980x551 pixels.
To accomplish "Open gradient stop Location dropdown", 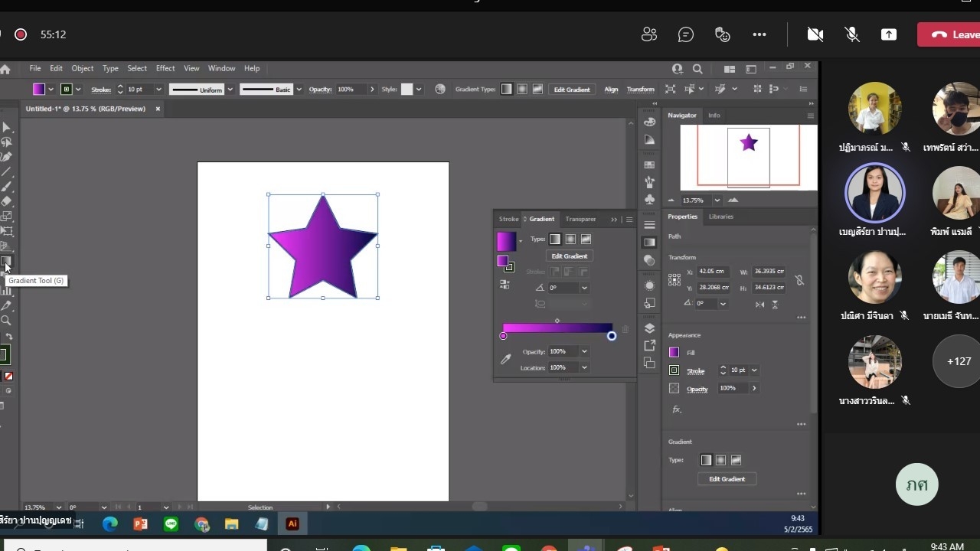I will pos(584,368).
